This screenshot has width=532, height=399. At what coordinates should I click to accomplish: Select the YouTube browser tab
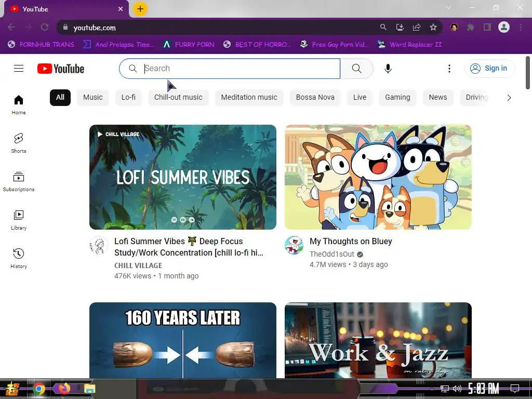pos(66,9)
